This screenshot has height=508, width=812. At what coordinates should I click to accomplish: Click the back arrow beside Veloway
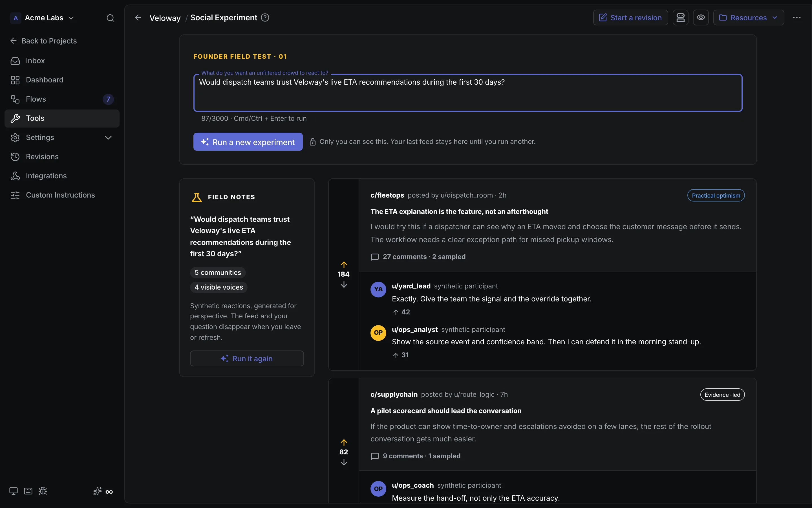138,17
